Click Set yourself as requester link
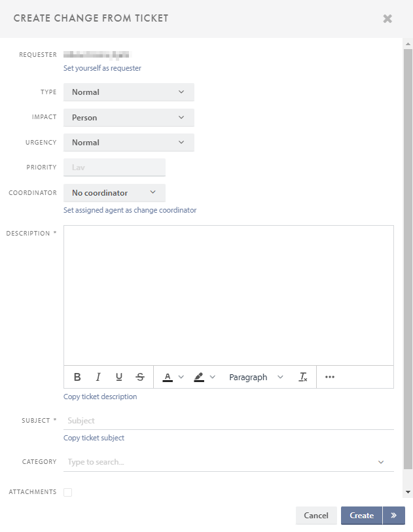 point(102,68)
